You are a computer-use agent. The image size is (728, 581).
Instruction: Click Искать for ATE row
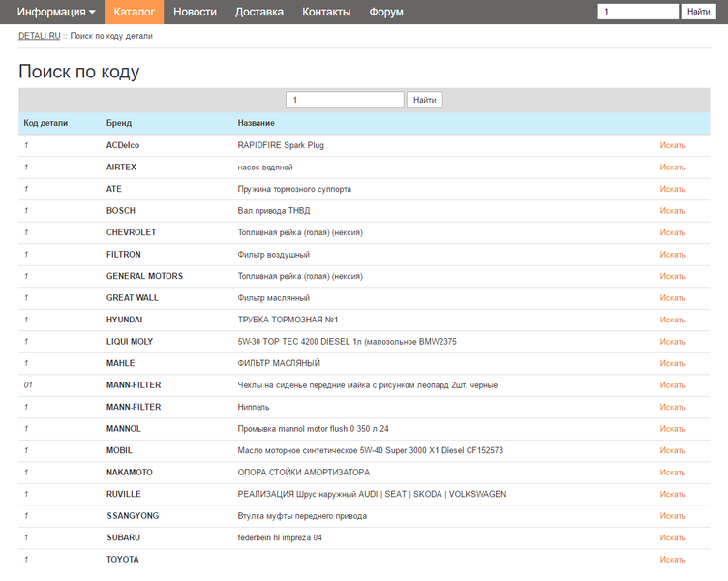(673, 189)
